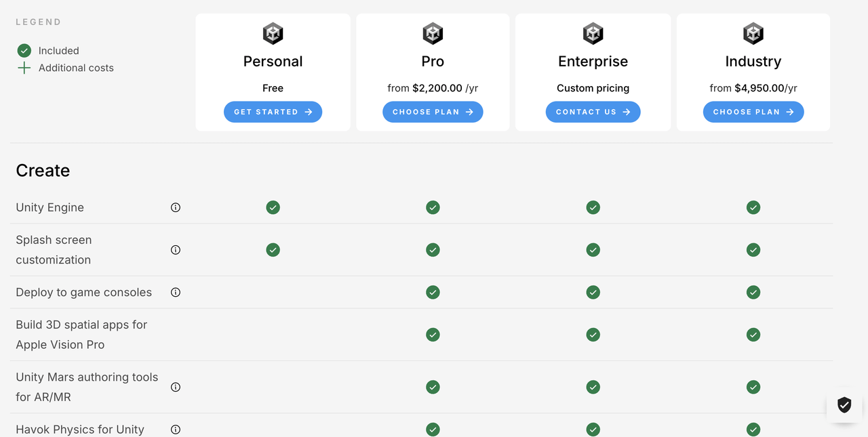The width and height of the screenshot is (868, 437).
Task: Open info icon for Splash screen customization
Action: click(x=176, y=250)
